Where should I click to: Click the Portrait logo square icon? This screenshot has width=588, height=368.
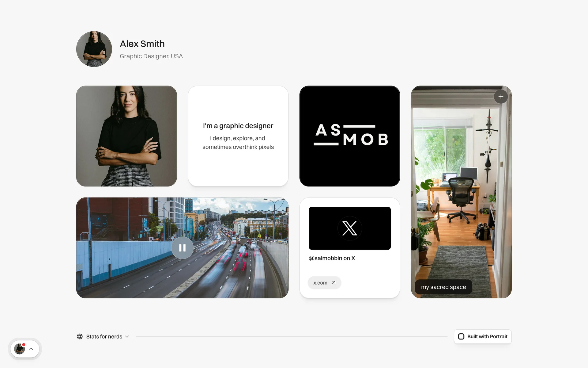coord(461,336)
